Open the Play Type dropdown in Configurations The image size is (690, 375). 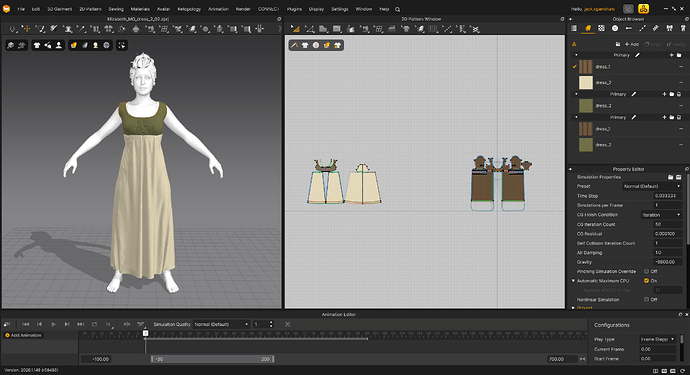[x=657, y=339]
